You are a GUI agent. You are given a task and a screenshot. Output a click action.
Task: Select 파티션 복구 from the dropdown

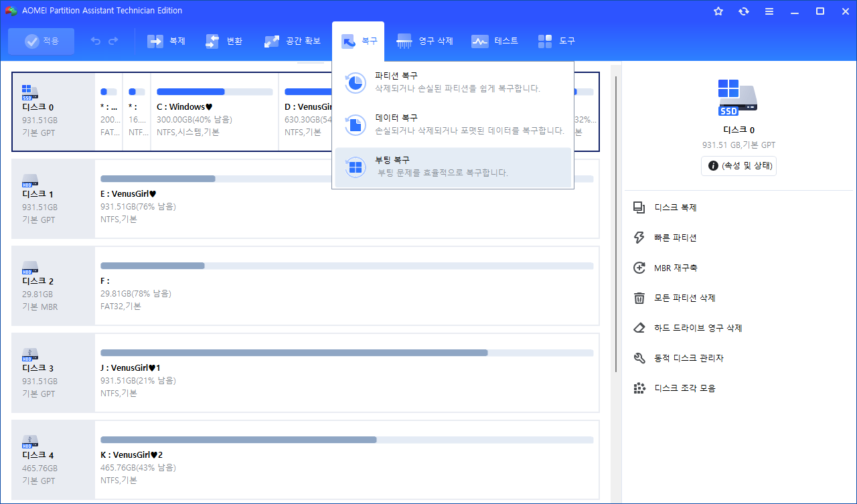point(453,82)
